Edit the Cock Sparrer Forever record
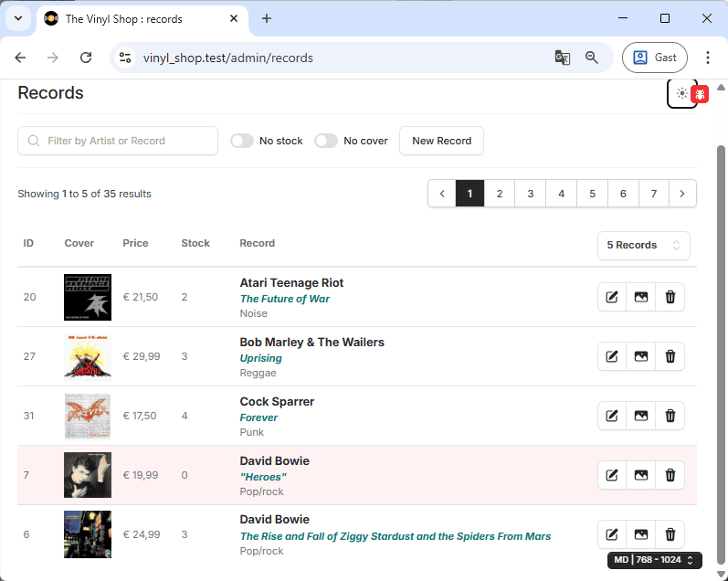Screen dimensions: 728x581 tap(612, 416)
